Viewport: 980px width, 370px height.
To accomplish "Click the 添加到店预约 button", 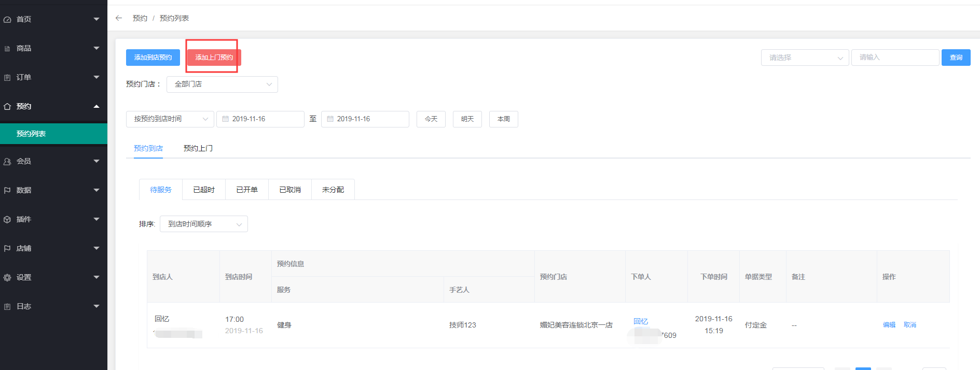I will (x=153, y=58).
